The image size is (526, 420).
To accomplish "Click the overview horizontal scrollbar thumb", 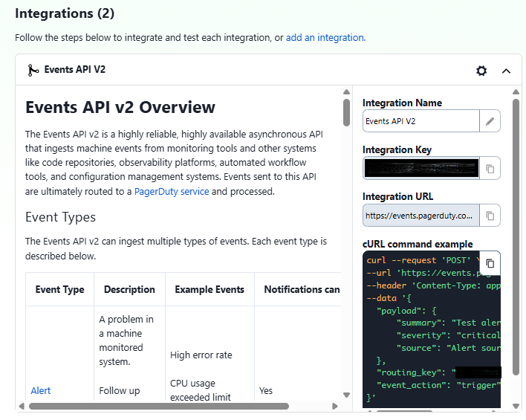I will tap(159, 406).
